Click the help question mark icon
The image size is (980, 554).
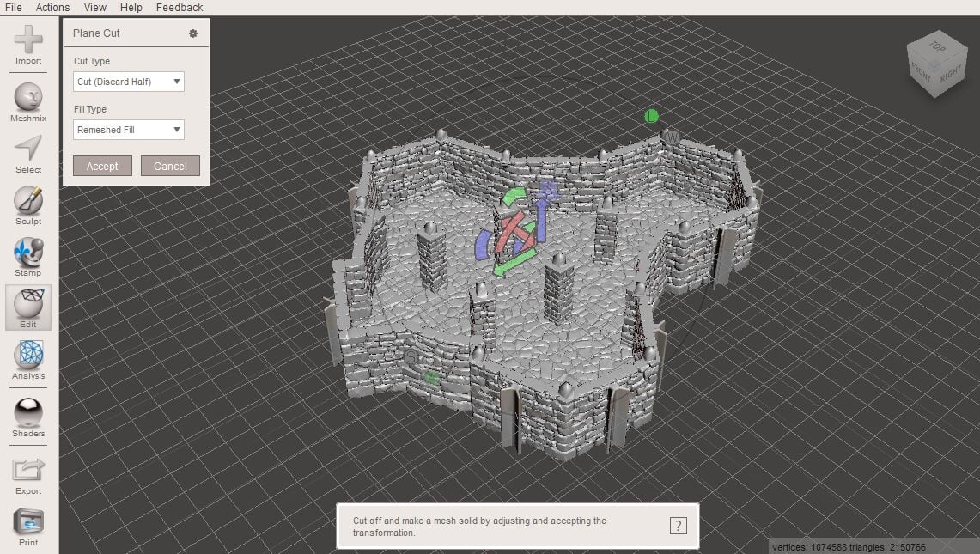click(x=679, y=526)
